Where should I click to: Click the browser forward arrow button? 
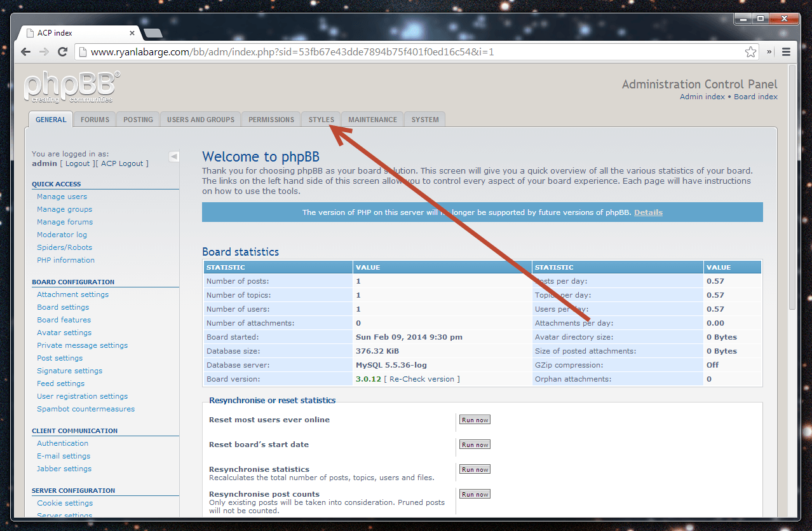click(x=44, y=52)
